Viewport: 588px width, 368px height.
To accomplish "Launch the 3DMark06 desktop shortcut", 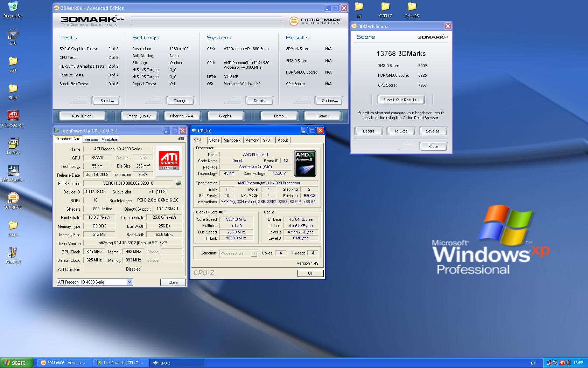I will tap(13, 201).
